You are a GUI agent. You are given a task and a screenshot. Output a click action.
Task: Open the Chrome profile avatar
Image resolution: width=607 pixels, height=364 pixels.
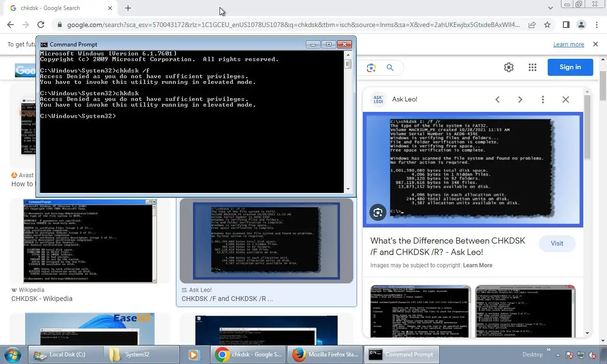coord(581,25)
